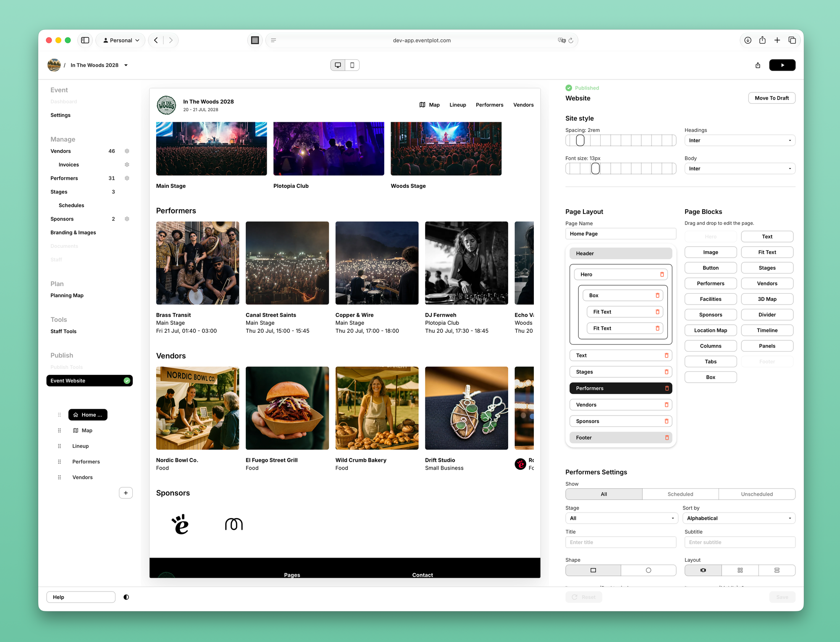Screen dimensions: 840x642
Task: Delete the Hero block
Action: [x=662, y=274]
